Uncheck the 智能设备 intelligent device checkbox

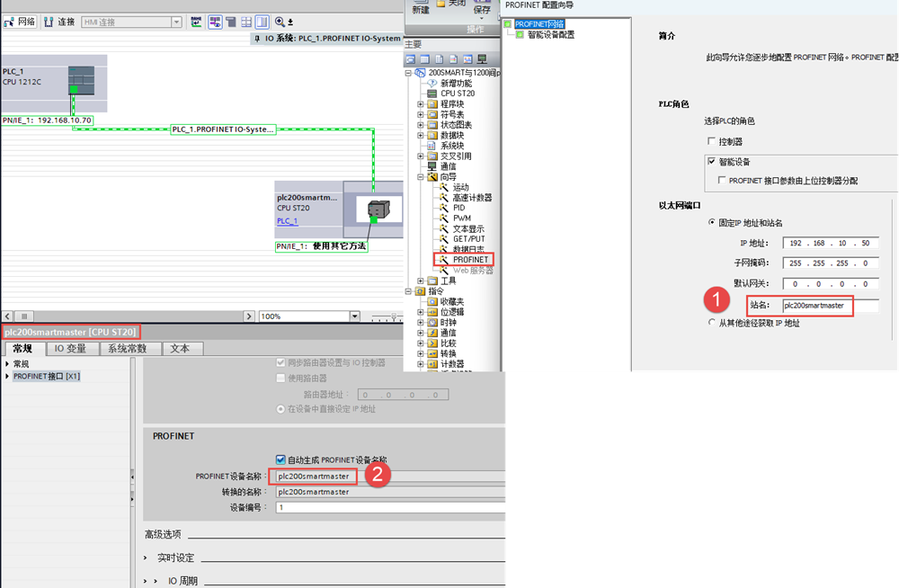pos(711,162)
